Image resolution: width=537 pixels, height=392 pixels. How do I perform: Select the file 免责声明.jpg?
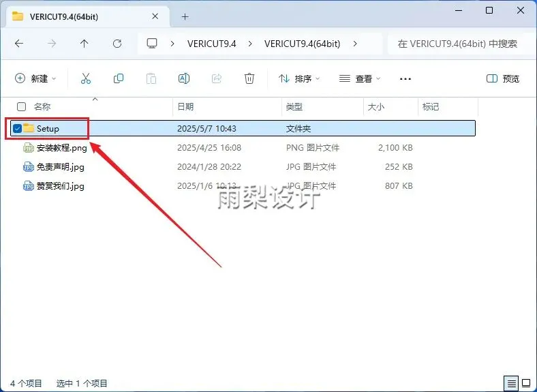point(60,167)
